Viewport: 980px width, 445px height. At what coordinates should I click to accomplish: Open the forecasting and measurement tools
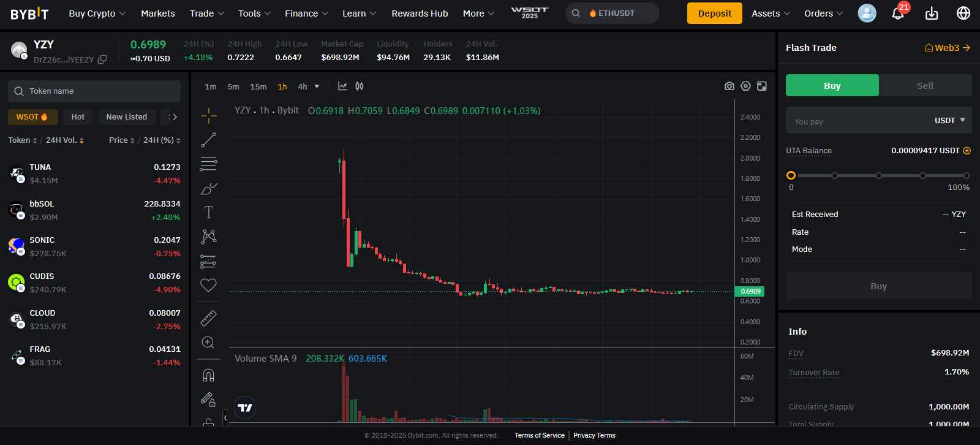point(208,261)
